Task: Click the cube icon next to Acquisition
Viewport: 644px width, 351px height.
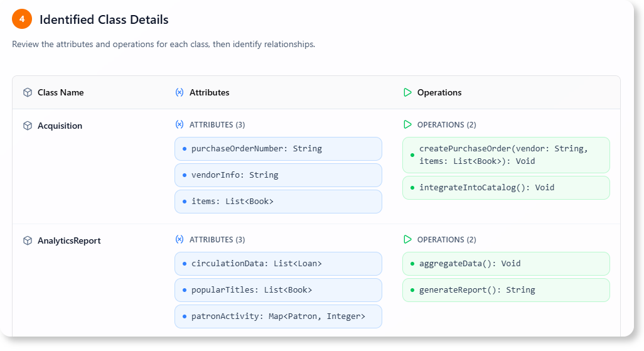Action: tap(28, 126)
